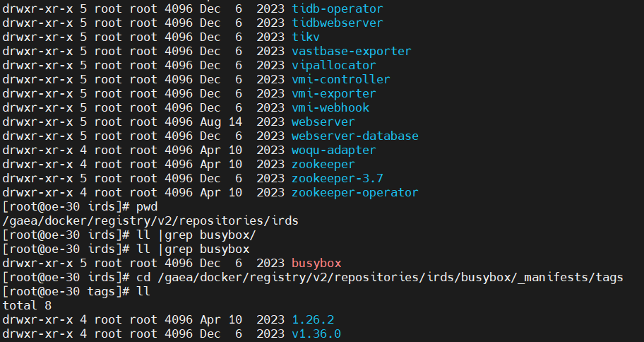644x342 pixels.
Task: Select the zookeeper-3.7 directory name
Action: click(x=337, y=179)
